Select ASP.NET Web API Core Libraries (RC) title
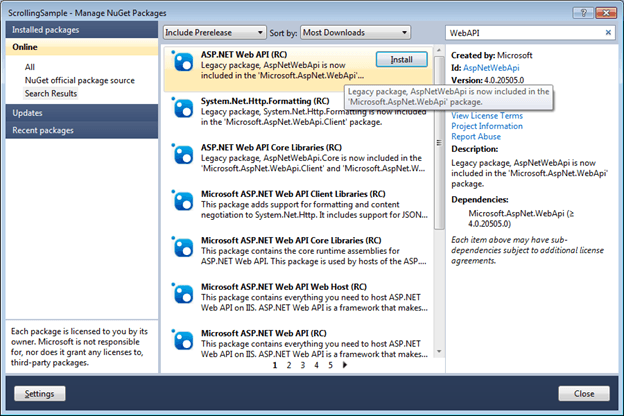 pyautogui.click(x=271, y=147)
